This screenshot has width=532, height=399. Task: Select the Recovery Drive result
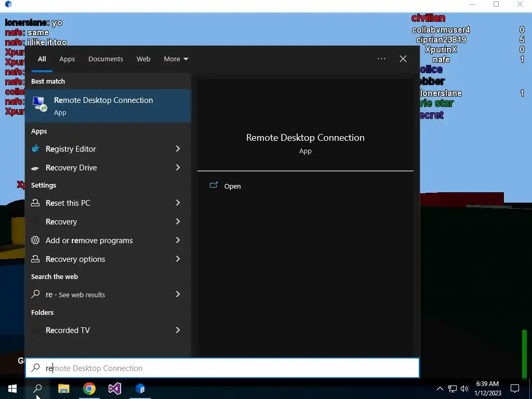[108, 168]
